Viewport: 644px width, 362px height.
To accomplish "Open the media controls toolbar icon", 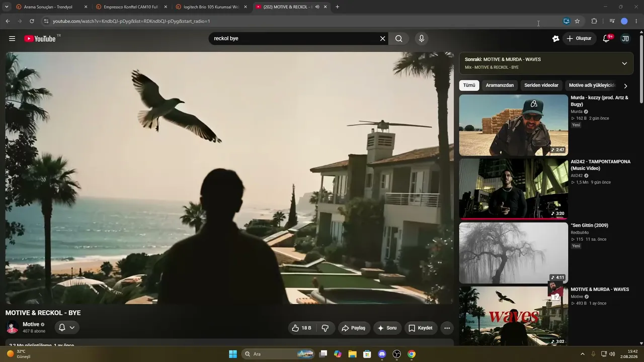I will point(612,21).
